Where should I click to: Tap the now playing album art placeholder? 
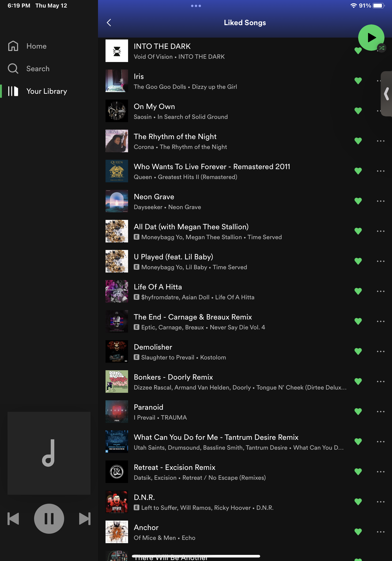(x=49, y=453)
